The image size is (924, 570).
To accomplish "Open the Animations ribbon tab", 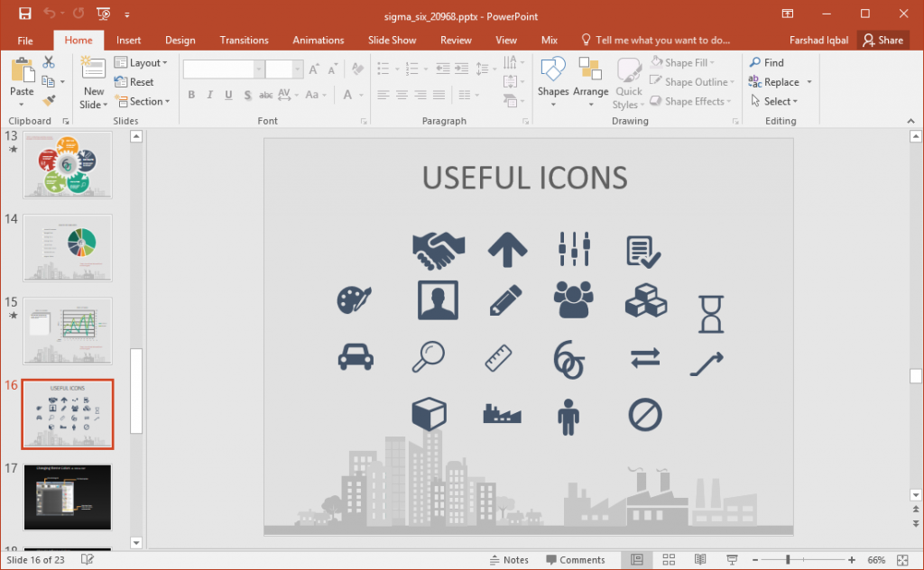I will click(318, 40).
